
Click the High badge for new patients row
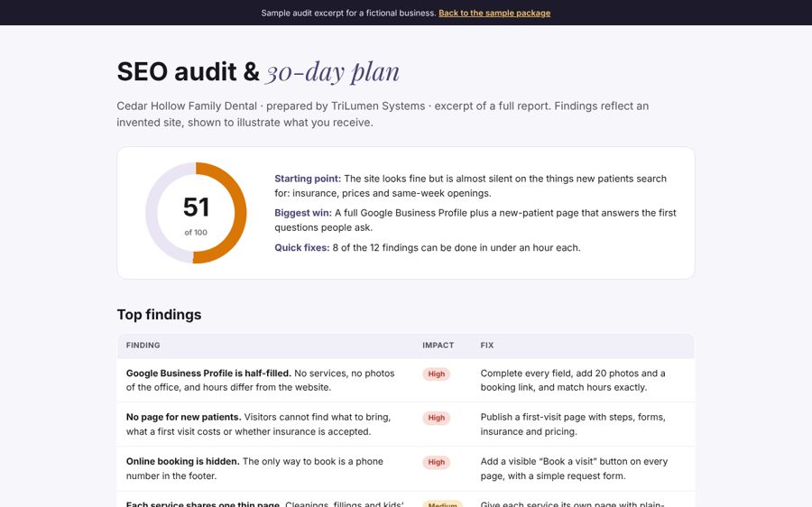[x=436, y=418]
